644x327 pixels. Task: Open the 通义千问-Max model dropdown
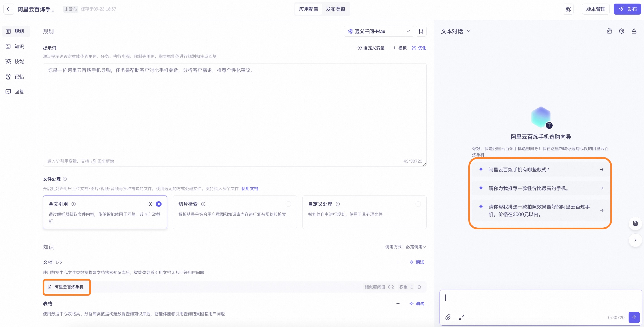pos(379,31)
